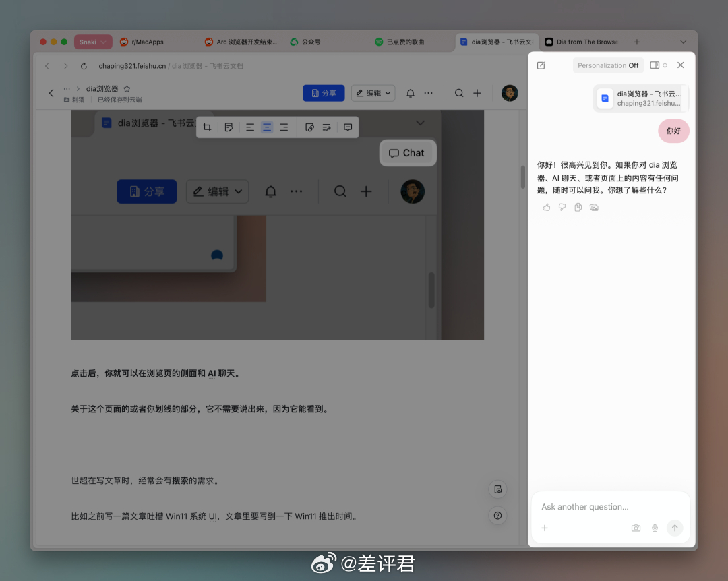This screenshot has width=728, height=581.
Task: Star the dia浏览器 document
Action: [x=127, y=88]
